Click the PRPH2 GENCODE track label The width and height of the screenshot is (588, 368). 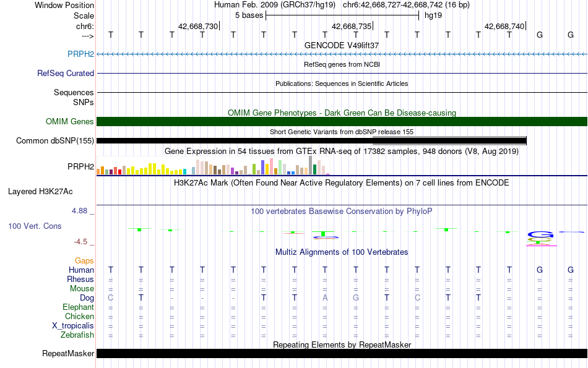tap(80, 54)
